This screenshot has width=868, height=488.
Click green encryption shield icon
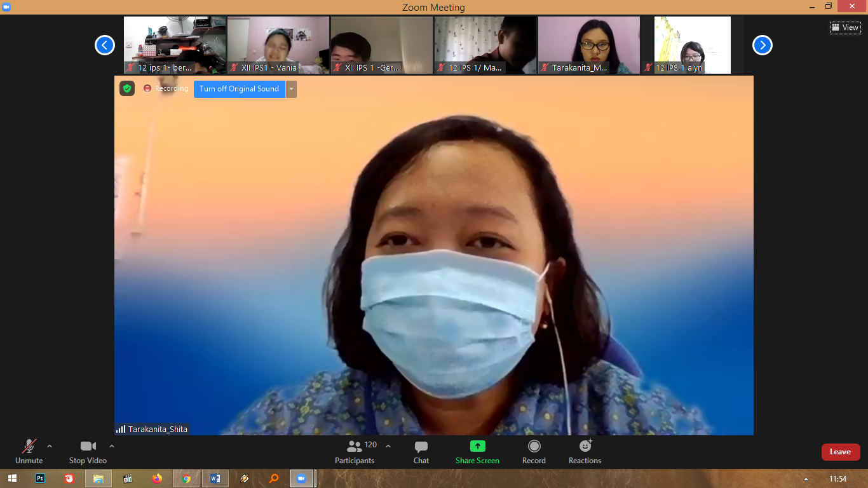[127, 89]
